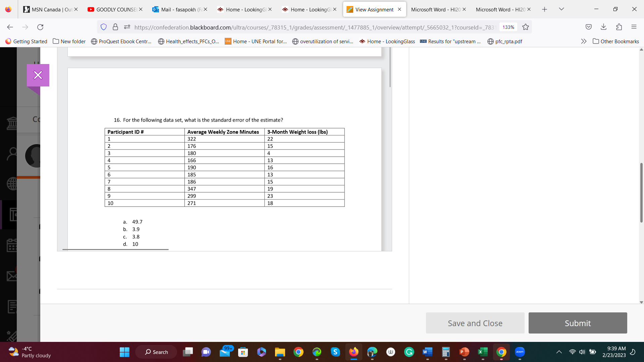Show hidden system tray icons
644x362 pixels.
[559, 352]
